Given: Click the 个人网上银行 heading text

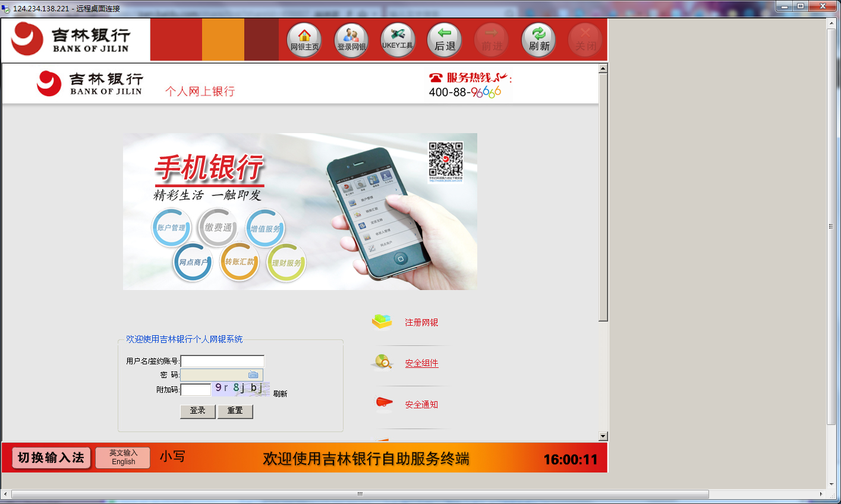Looking at the screenshot, I should click(x=200, y=91).
